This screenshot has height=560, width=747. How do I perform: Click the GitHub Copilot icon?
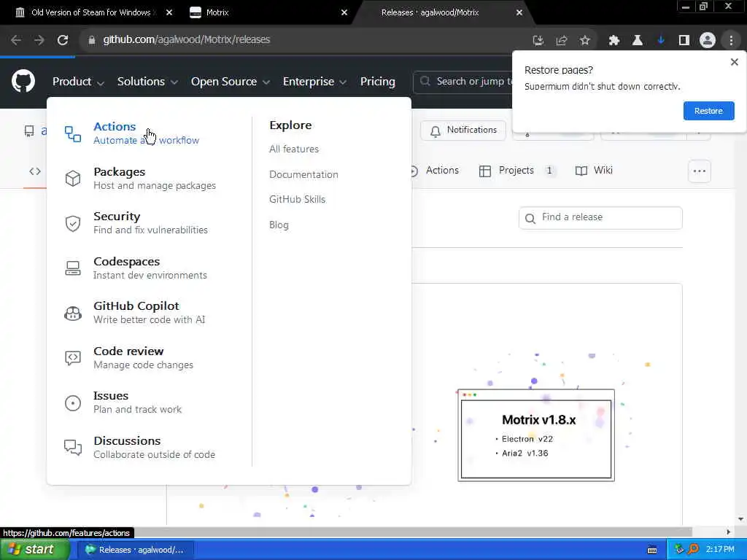click(x=73, y=313)
